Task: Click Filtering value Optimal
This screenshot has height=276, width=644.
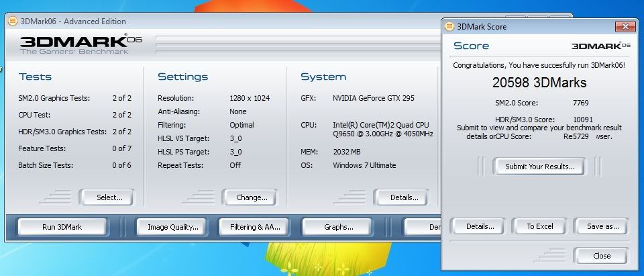Action: 241,125
